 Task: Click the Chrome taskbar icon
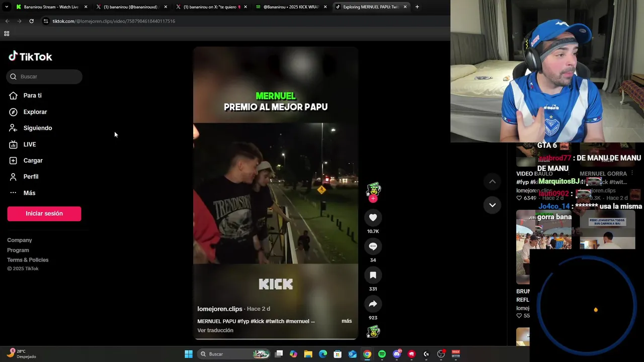367,354
